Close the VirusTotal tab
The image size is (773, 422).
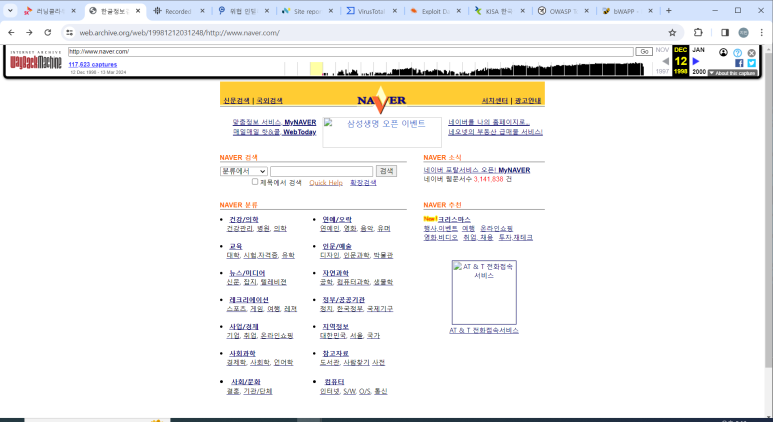[394, 11]
